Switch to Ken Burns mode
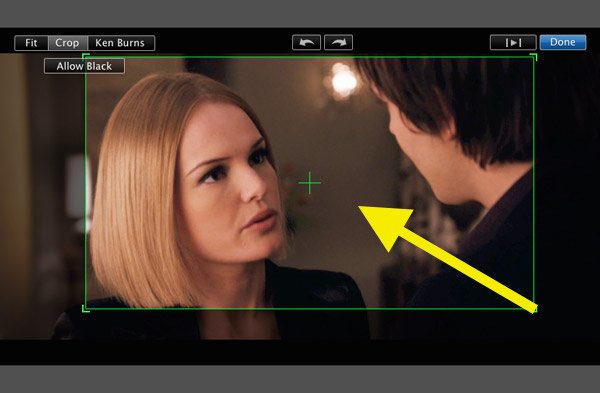The image size is (600, 393). [x=121, y=43]
